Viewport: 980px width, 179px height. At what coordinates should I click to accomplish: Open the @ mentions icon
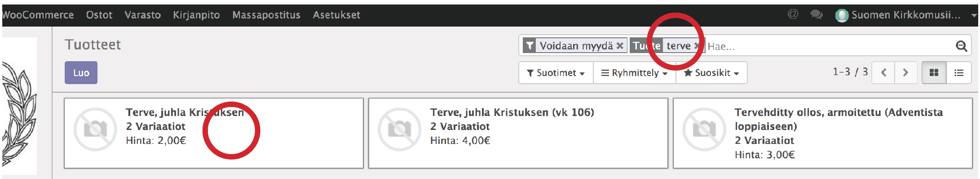click(793, 14)
